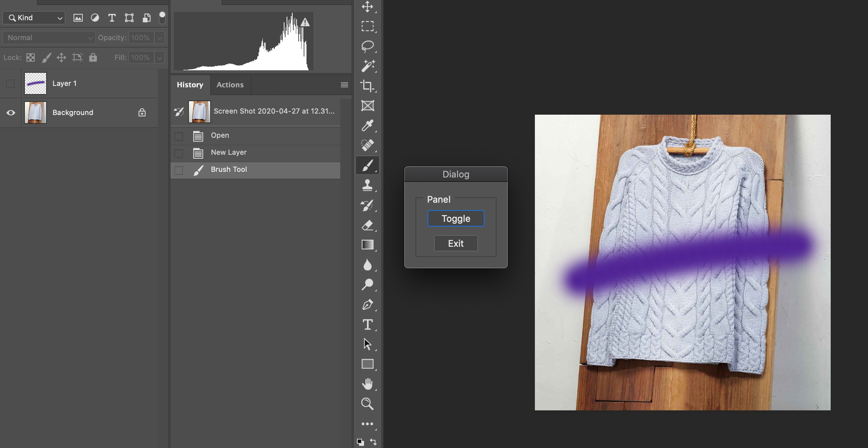The image size is (868, 448).
Task: Open the Edit Toolbar three-dots menu
Action: click(367, 424)
